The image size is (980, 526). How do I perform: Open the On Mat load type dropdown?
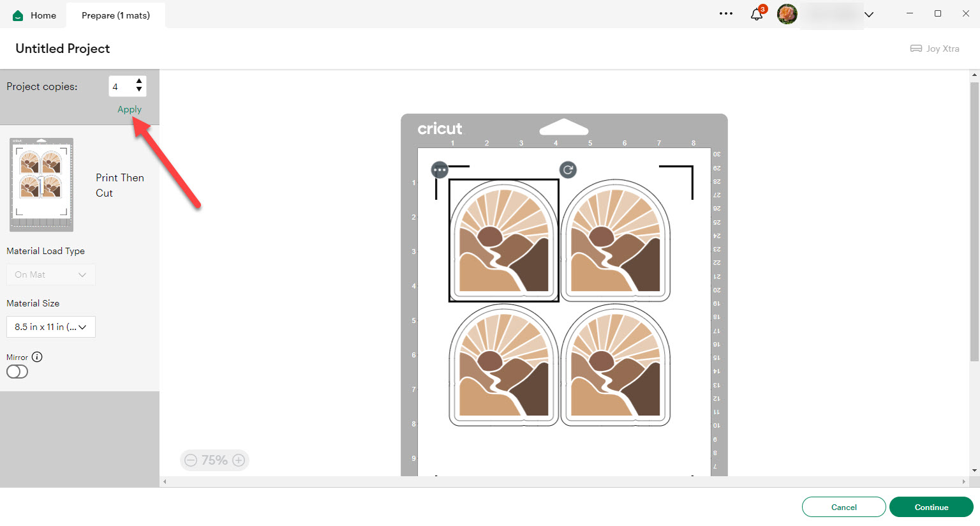51,274
